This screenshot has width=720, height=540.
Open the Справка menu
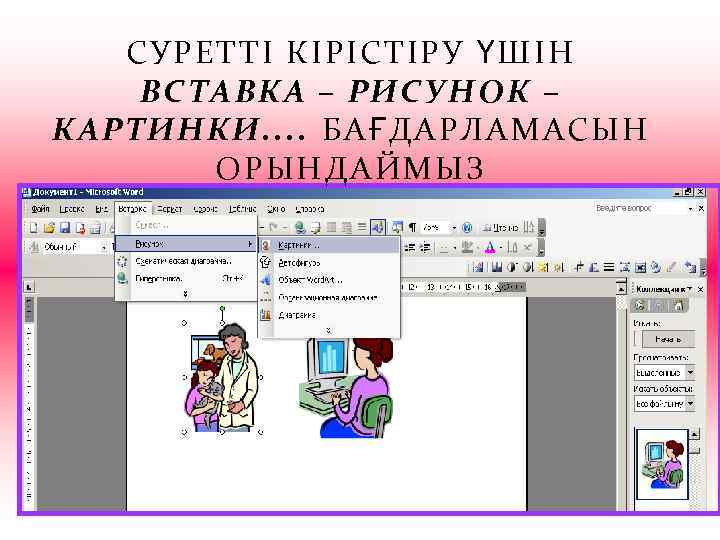click(310, 209)
